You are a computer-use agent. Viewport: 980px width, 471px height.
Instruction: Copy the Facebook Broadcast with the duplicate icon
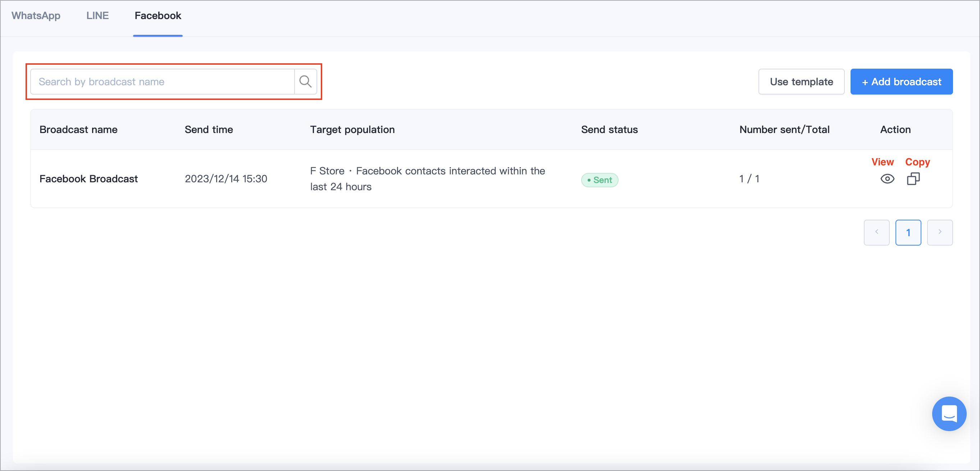913,179
